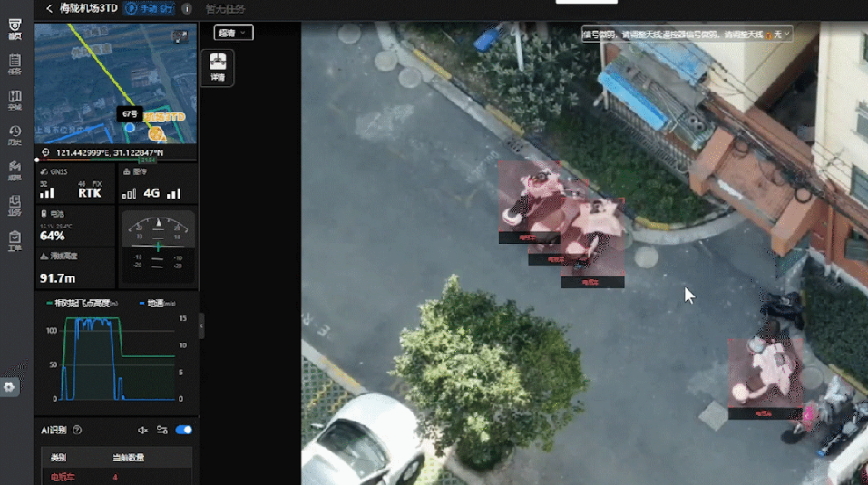This screenshot has width=868, height=485.
Task: Expand the minimap with its corner icon
Action: coord(180,36)
